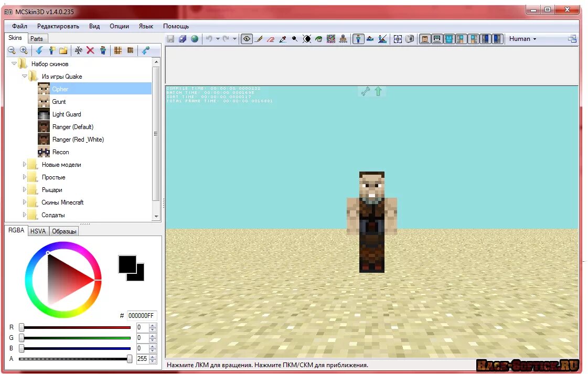Click the blue skin fetch icon

pyautogui.click(x=145, y=50)
